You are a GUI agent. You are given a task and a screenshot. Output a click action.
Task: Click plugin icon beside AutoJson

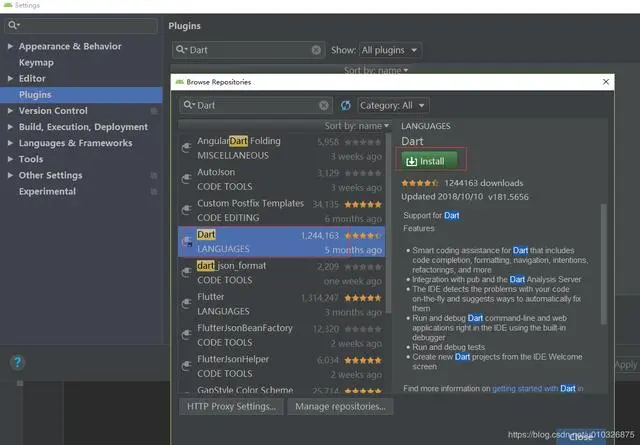(187, 179)
